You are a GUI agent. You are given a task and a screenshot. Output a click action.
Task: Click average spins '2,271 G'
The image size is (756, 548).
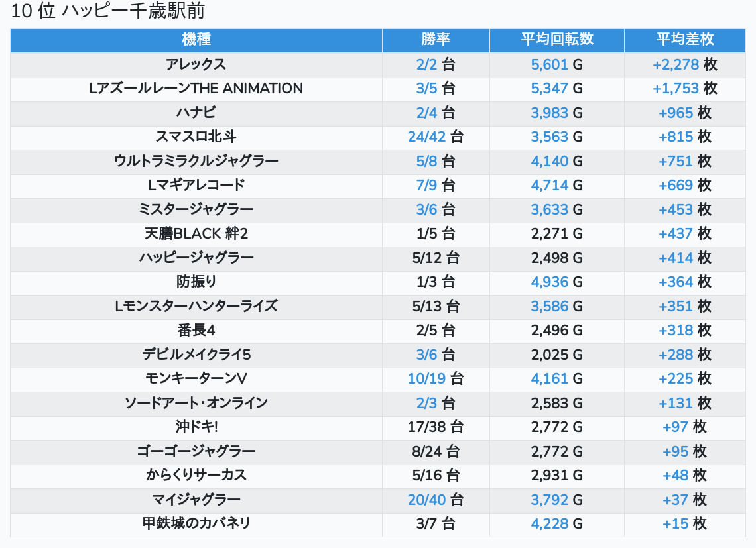[x=557, y=234]
